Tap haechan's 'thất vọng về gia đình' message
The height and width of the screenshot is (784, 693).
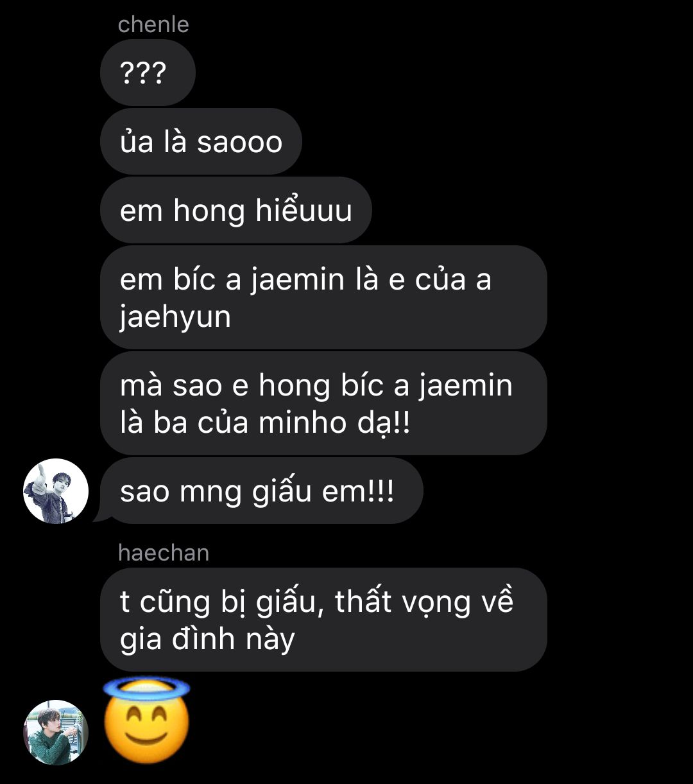[x=323, y=620]
